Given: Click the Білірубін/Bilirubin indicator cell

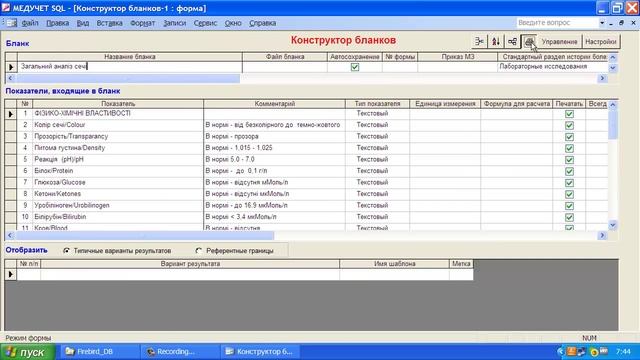Looking at the screenshot, I should click(118, 217).
